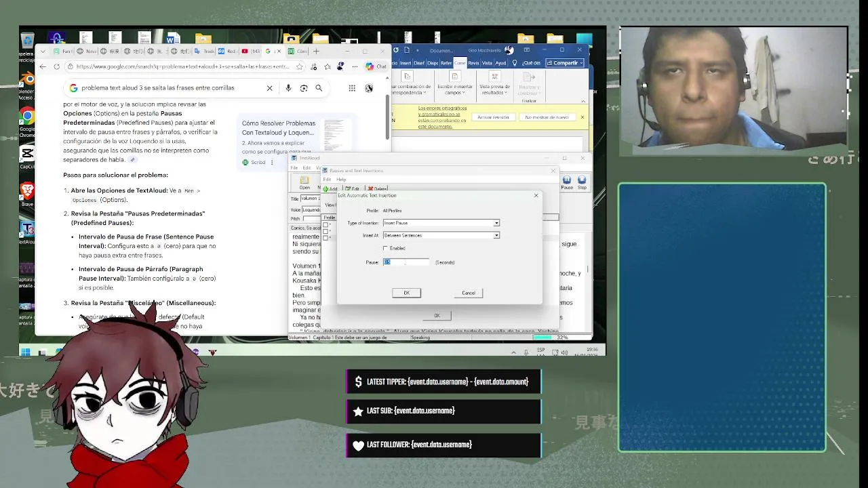The width and height of the screenshot is (868, 488).
Task: Click Word lightbulb tell-me icon
Action: click(515, 63)
